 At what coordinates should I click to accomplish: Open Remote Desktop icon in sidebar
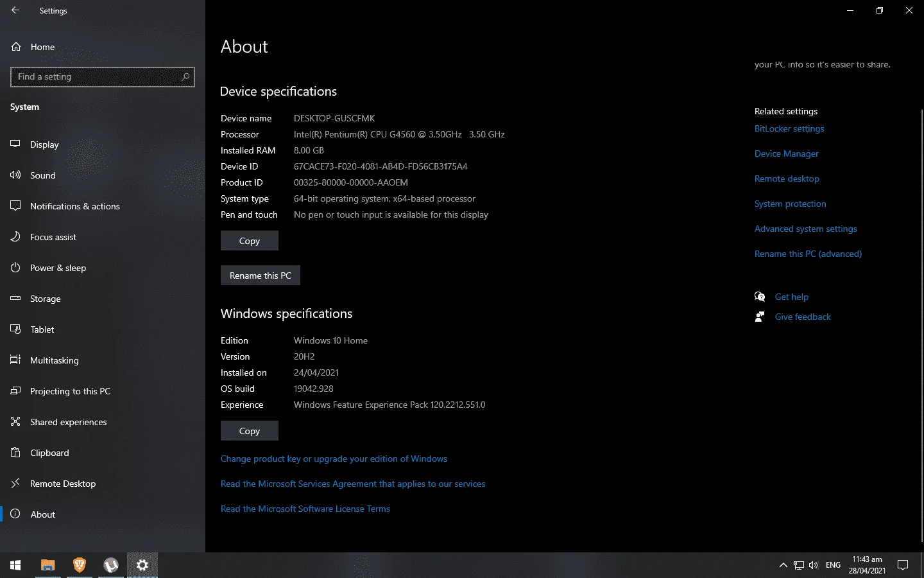15,484
